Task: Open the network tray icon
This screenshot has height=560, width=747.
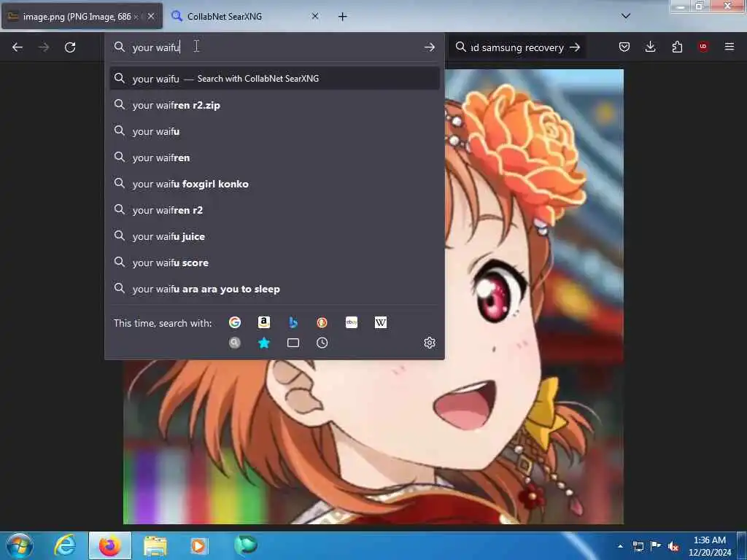Action: coord(638,546)
